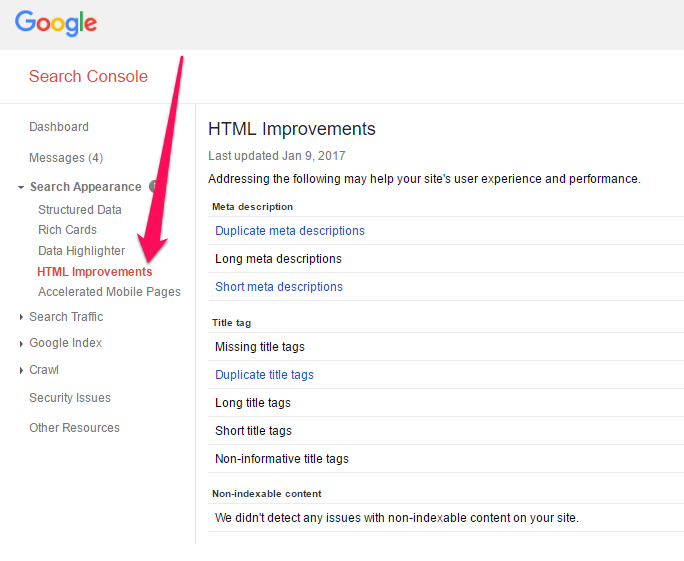Open Short meta descriptions link
Screen dimensions: 684x561
coord(279,287)
